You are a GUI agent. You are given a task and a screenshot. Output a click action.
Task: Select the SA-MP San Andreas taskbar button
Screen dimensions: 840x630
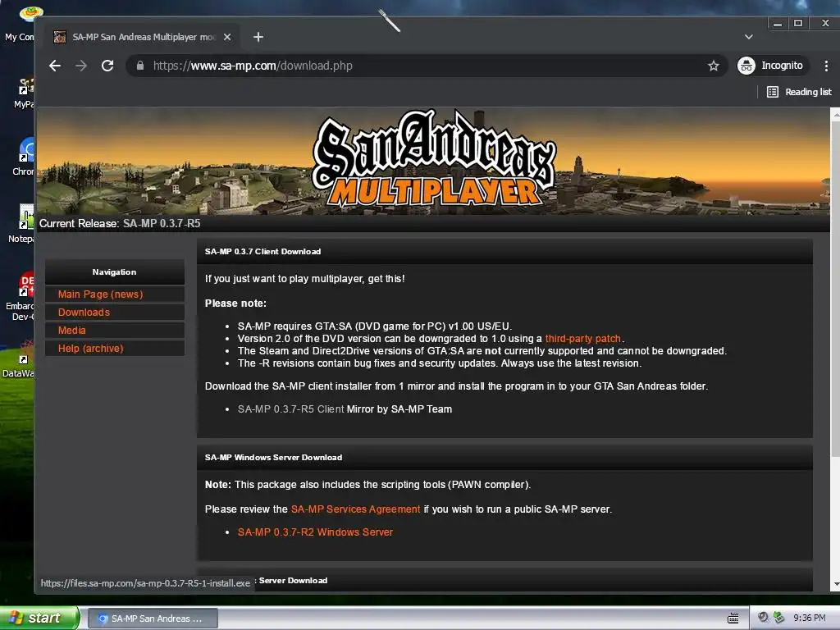tap(153, 619)
